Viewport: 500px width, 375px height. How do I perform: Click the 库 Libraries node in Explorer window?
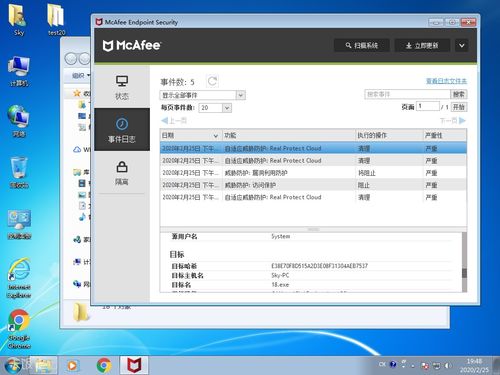pos(82,172)
